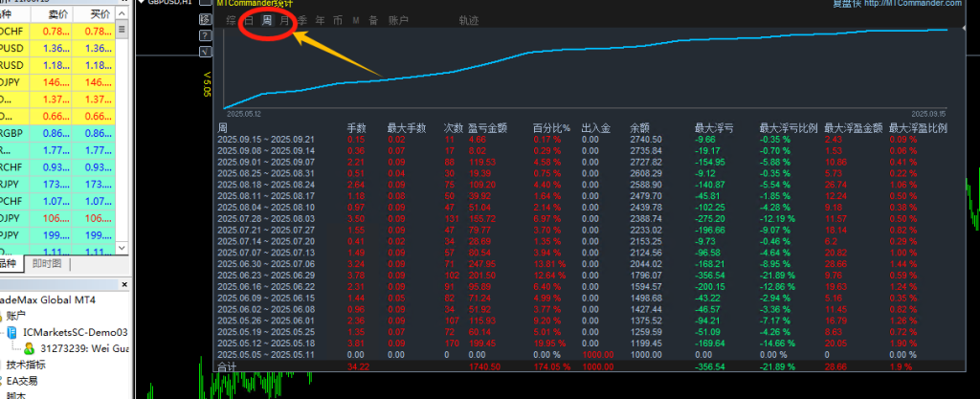Image resolution: width=980 pixels, height=399 pixels.
Task: Click the total lots 34.22 in 合计 row
Action: click(358, 366)
